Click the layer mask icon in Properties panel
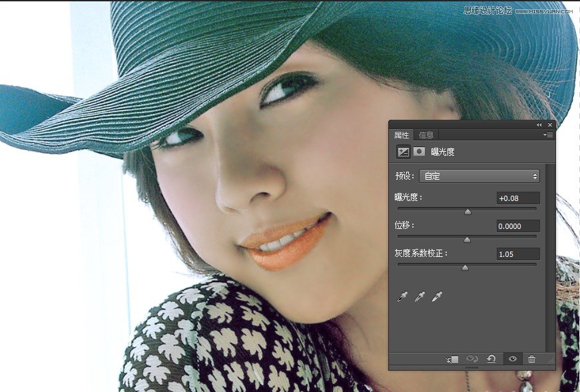Image resolution: width=580 pixels, height=392 pixels. [x=418, y=152]
